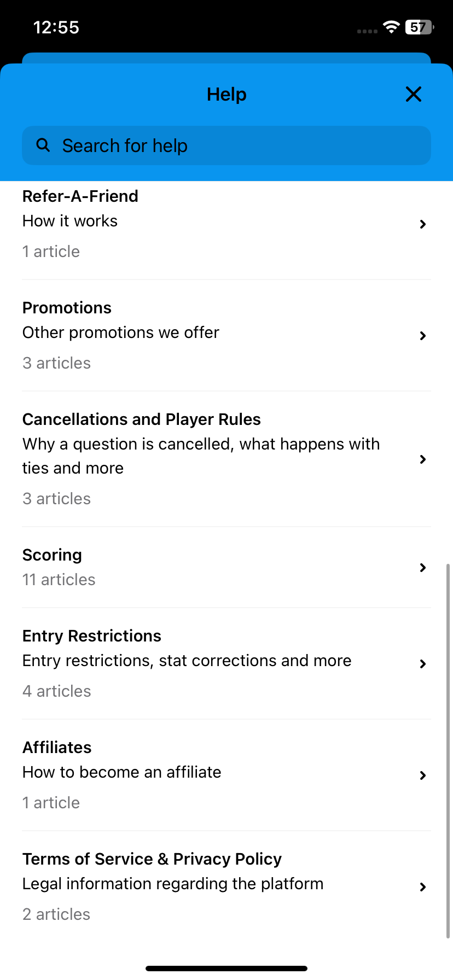
Task: Expand Promotions chevron arrow
Action: (422, 336)
